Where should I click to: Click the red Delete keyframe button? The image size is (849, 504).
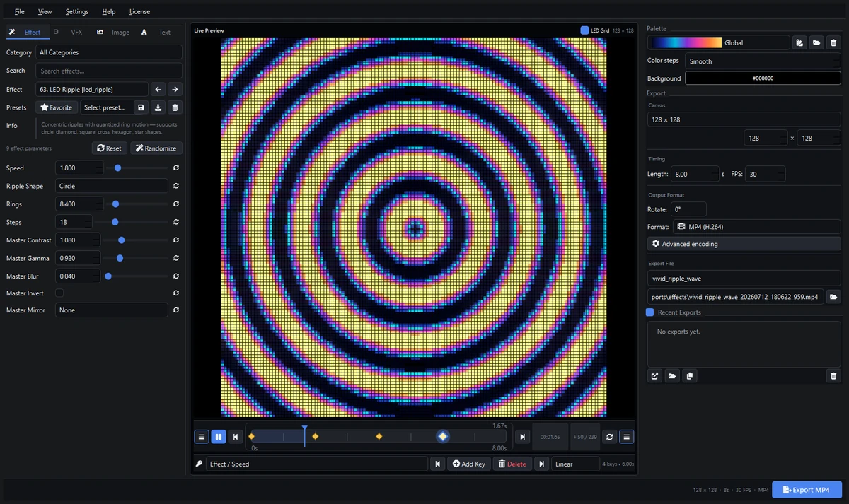pos(512,464)
